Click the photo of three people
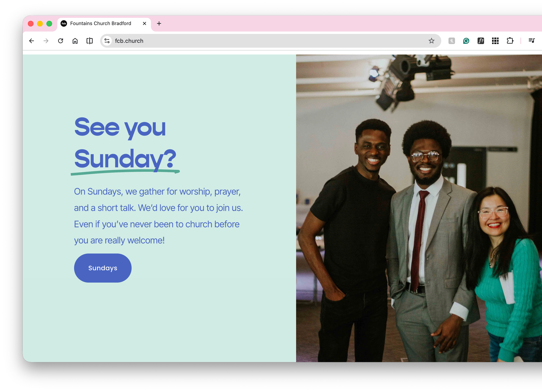Image resolution: width=542 pixels, height=392 pixels. pos(419,208)
